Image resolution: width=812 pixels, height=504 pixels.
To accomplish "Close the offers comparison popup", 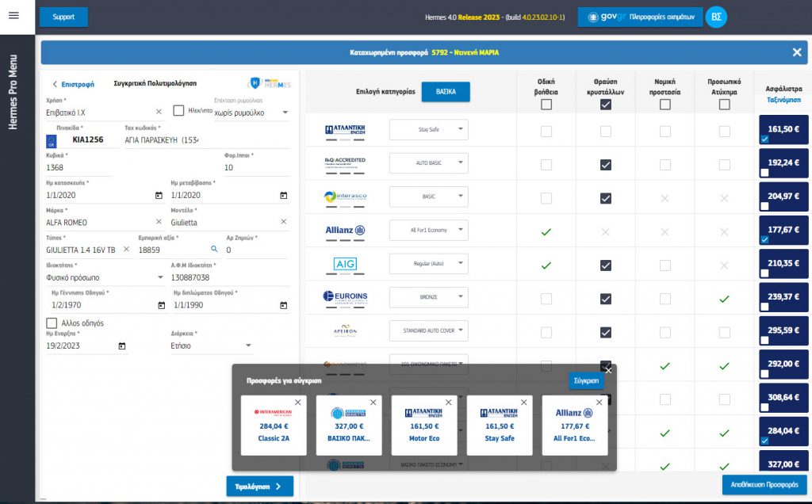I will click(608, 370).
